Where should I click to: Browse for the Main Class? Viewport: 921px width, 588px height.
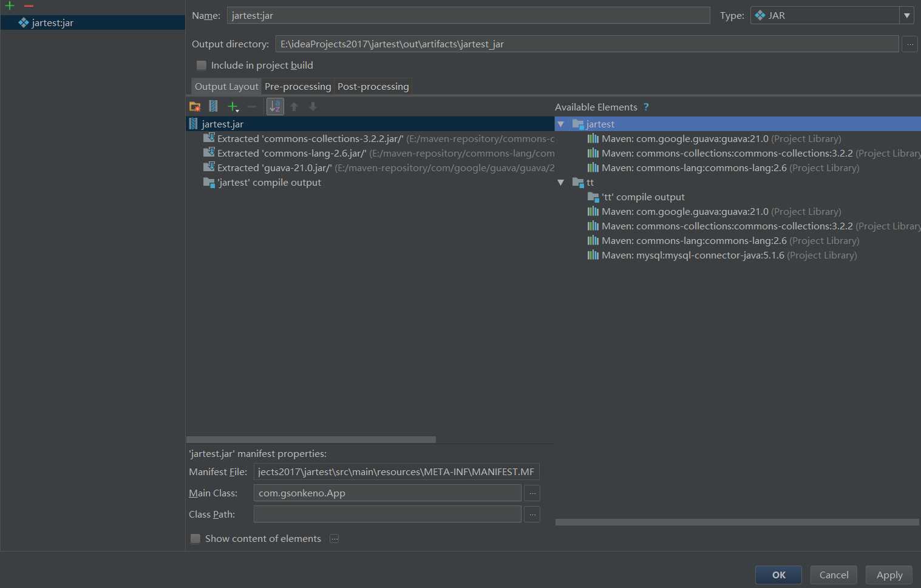pos(532,493)
